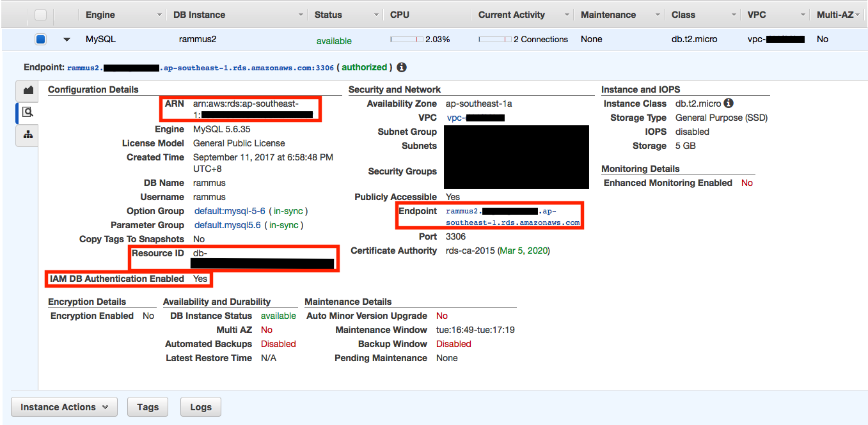The width and height of the screenshot is (868, 425).
Task: Select the header select-all checkbox
Action: [x=40, y=15]
